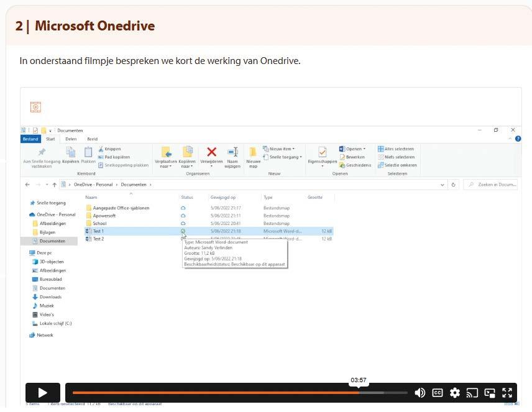
Task: Switch to the Start ribbon tab
Action: point(50,139)
